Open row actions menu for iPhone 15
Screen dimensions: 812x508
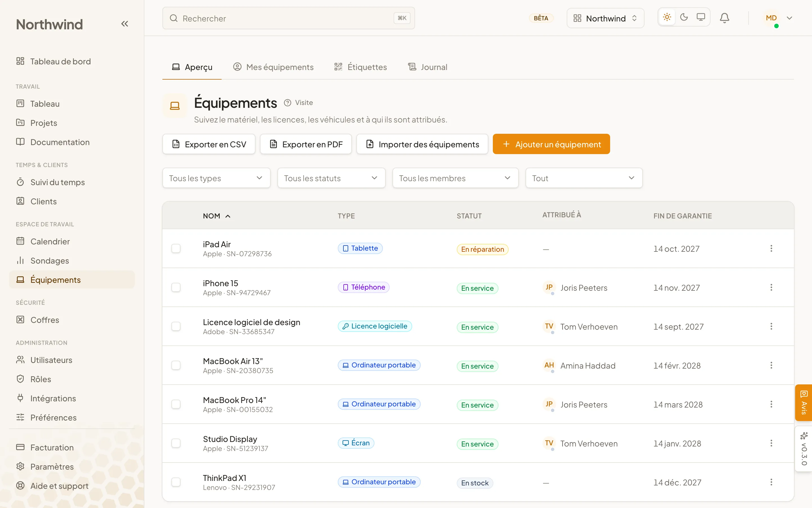pos(771,287)
